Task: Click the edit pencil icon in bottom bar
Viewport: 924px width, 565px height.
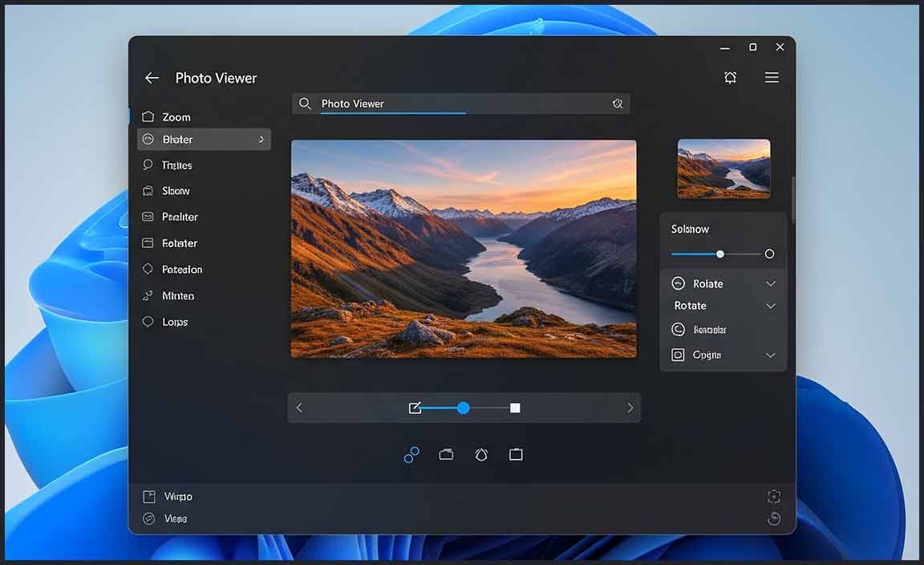Action: click(415, 408)
